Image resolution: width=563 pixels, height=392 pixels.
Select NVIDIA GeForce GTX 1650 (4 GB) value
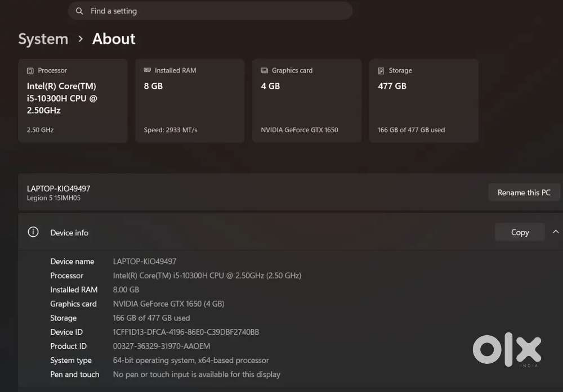tap(169, 304)
